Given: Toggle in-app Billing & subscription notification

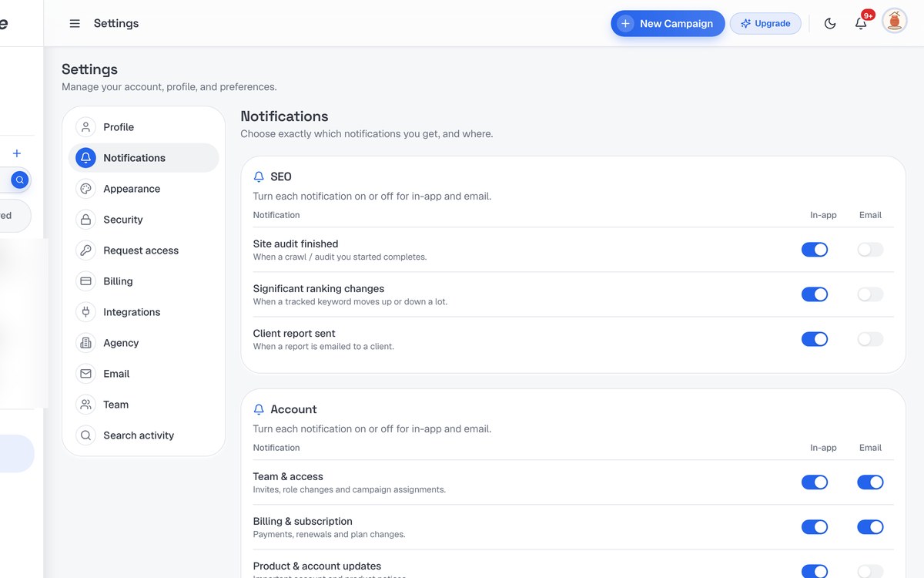Looking at the screenshot, I should click(x=815, y=527).
